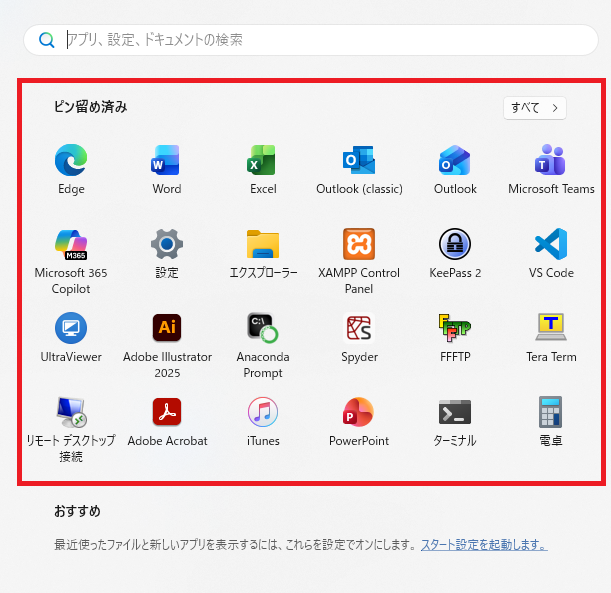
Task: Open エクスプローラー folder icon
Action: pyautogui.click(x=263, y=244)
